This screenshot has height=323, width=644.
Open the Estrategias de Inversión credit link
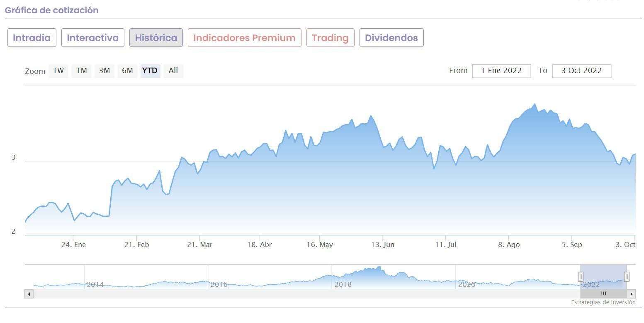click(x=603, y=302)
